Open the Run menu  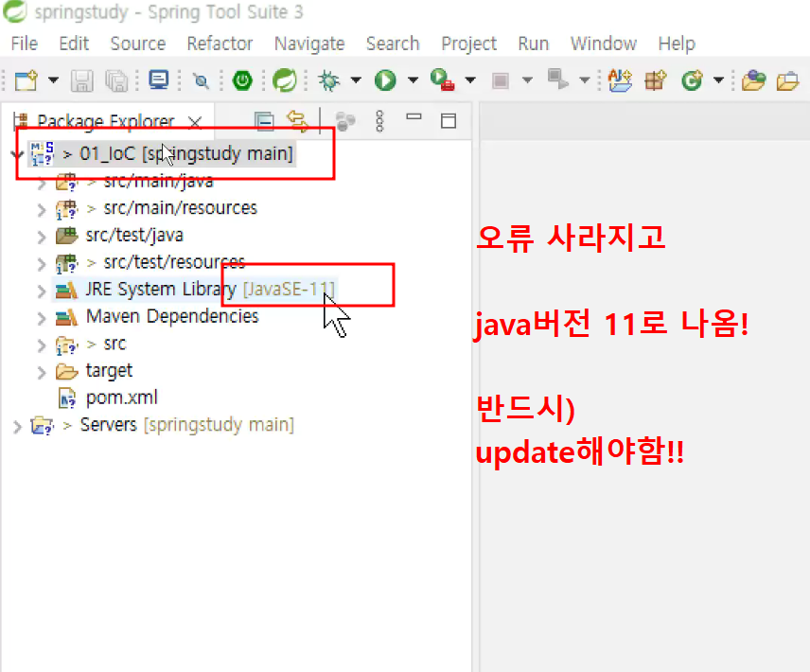click(x=533, y=44)
